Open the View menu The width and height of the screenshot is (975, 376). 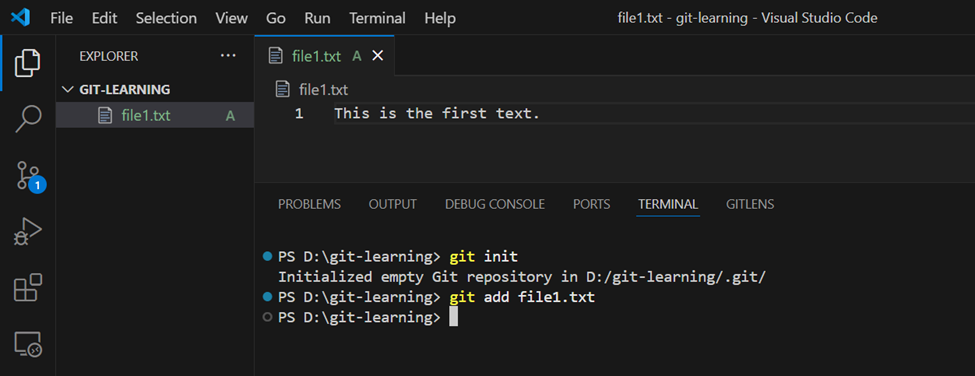[231, 18]
